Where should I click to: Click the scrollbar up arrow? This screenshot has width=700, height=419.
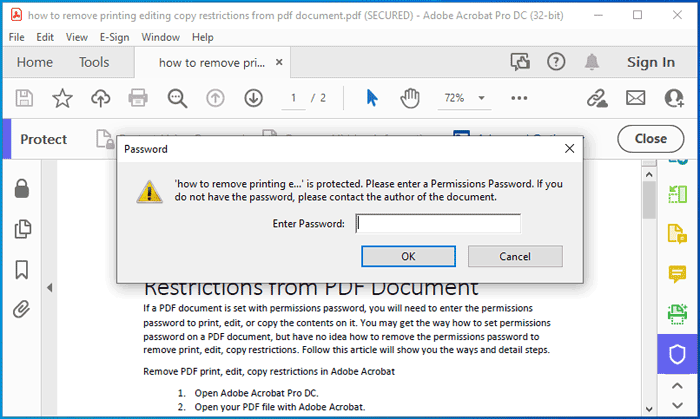(649, 174)
